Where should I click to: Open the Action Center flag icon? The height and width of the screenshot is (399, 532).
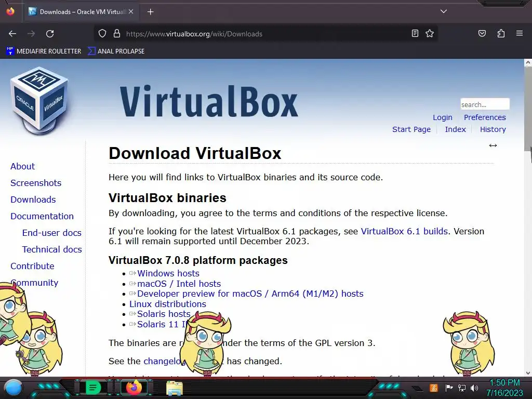[449, 388]
